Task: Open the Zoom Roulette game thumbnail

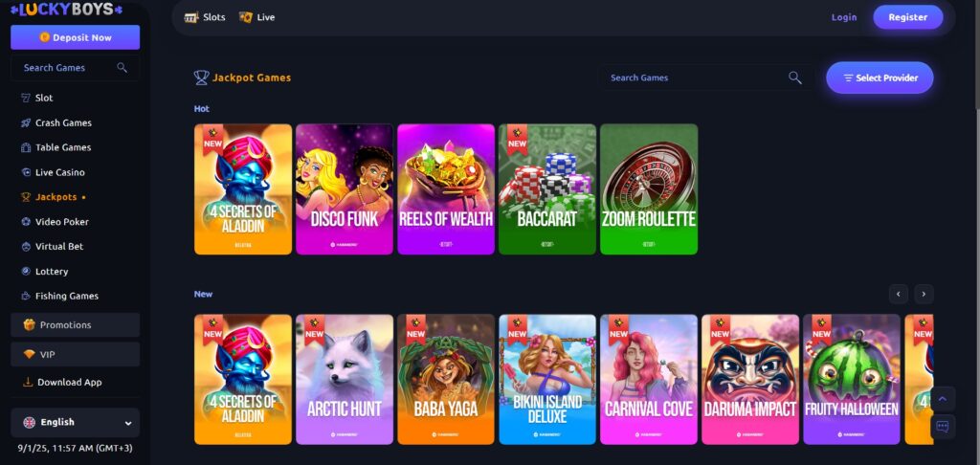Action: (649, 188)
